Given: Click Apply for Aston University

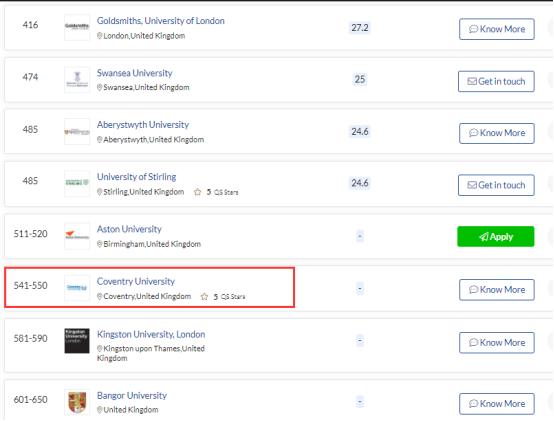Looking at the screenshot, I should [496, 236].
